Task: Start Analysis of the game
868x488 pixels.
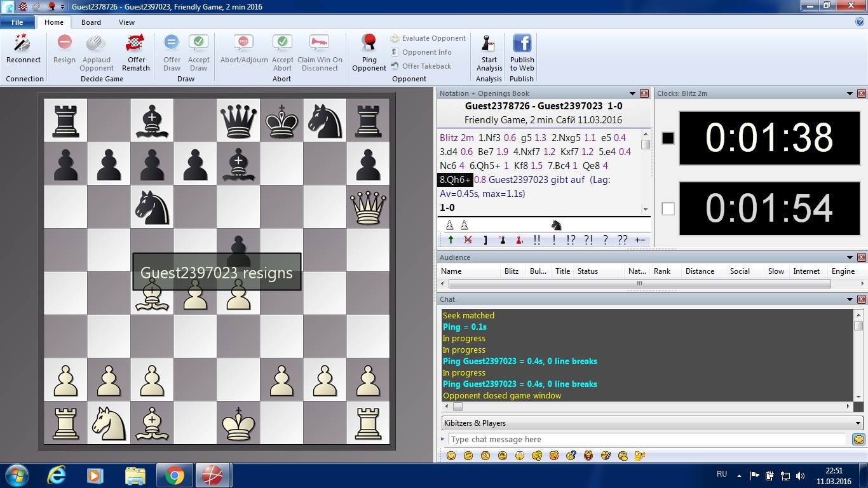Action: click(489, 44)
